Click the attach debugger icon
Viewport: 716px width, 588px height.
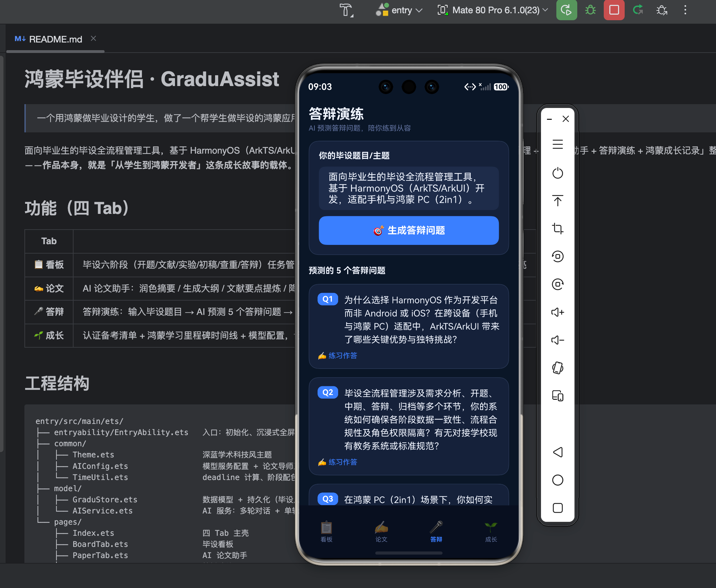[662, 10]
